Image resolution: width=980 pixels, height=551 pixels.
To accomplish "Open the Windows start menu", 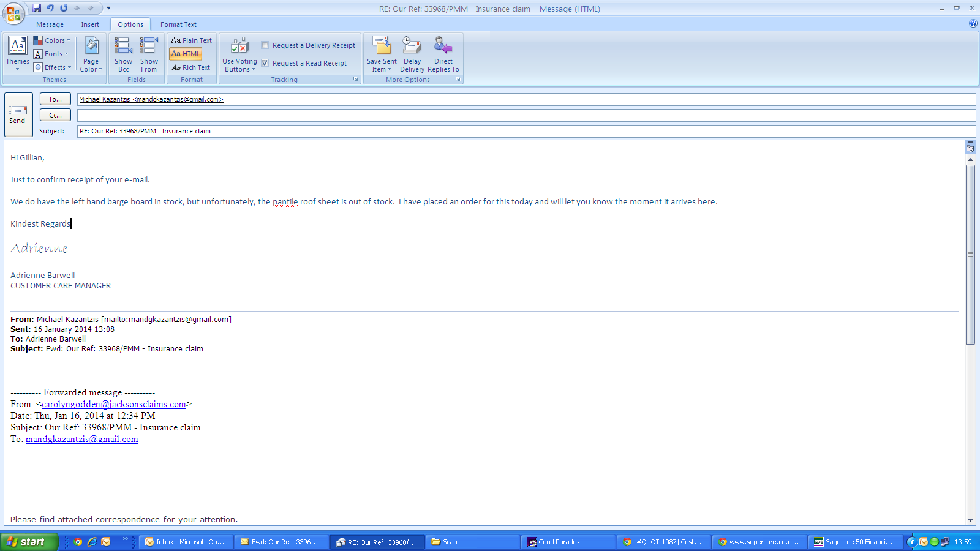I will pyautogui.click(x=29, y=542).
